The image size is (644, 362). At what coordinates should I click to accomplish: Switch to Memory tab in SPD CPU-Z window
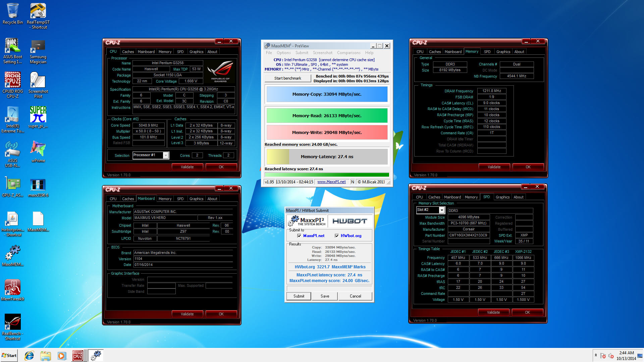point(471,197)
